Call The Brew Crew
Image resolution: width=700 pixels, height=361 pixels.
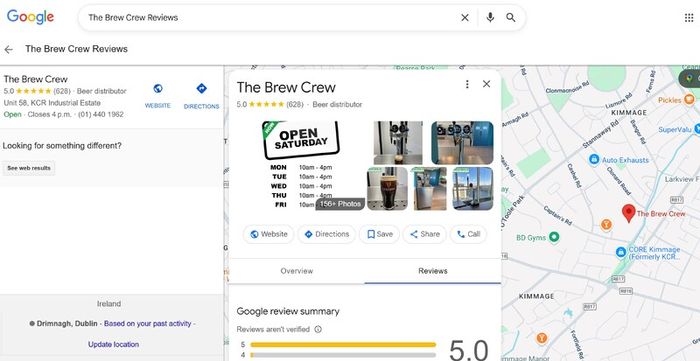(x=468, y=234)
